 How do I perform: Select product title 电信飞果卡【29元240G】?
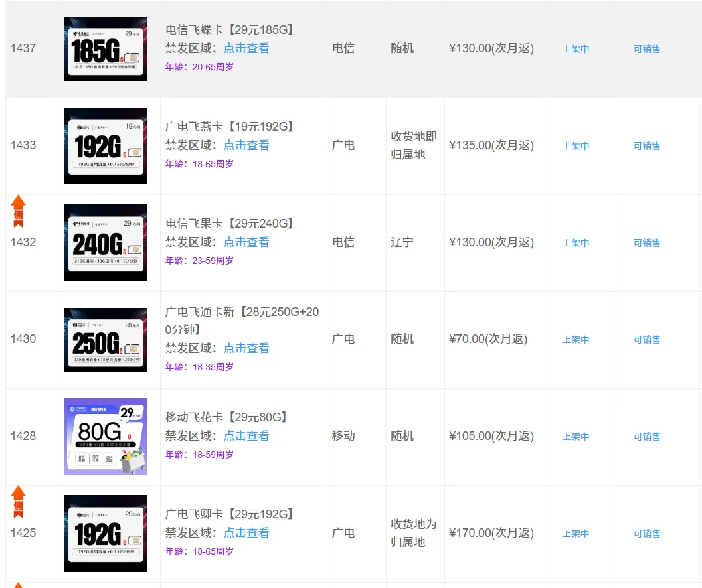coord(229,223)
